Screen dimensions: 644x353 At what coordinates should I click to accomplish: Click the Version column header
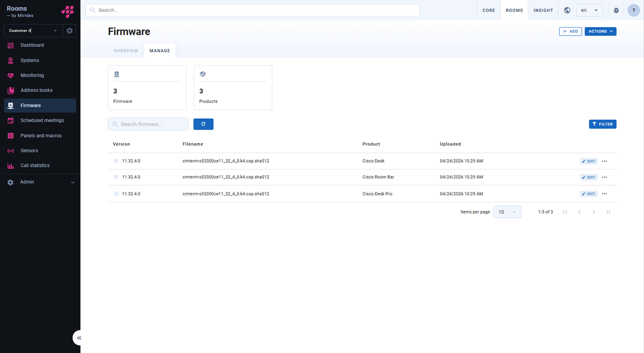(121, 144)
